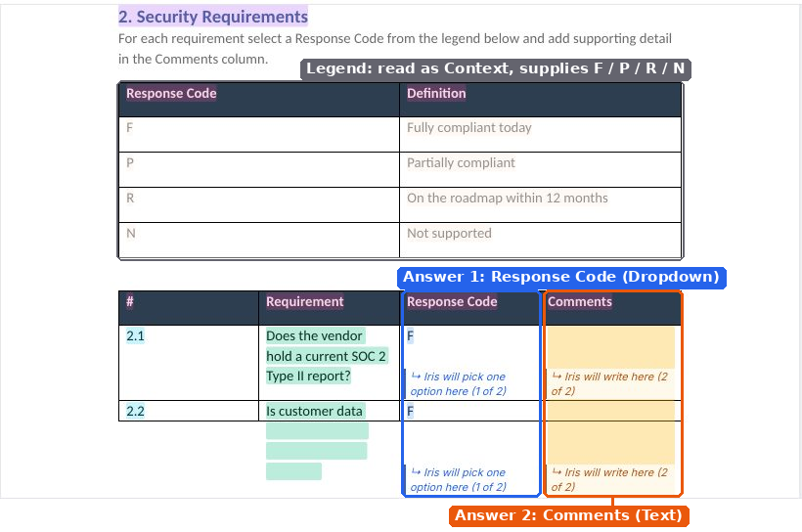Click the "Is customer data" requirement text
The width and height of the screenshot is (802, 532).
click(x=315, y=411)
